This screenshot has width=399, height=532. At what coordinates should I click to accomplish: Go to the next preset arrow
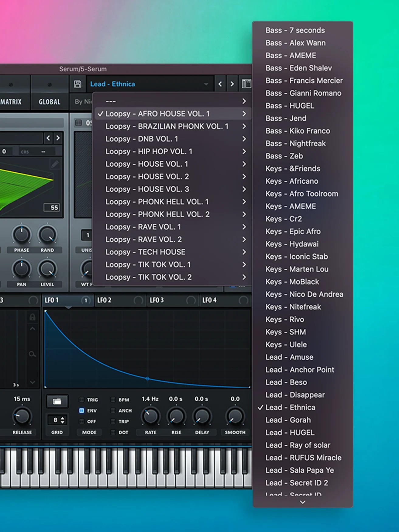232,84
